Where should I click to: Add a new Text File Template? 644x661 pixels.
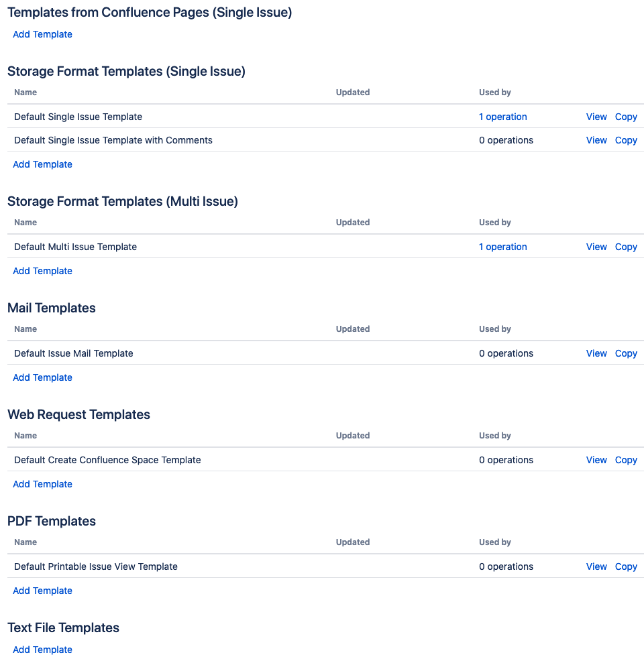click(42, 650)
